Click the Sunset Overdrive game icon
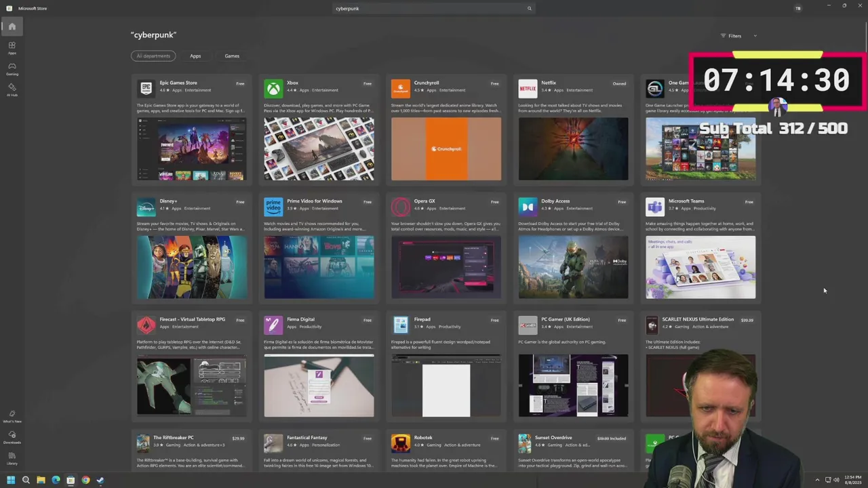Viewport: 868px width, 488px height. 524,443
